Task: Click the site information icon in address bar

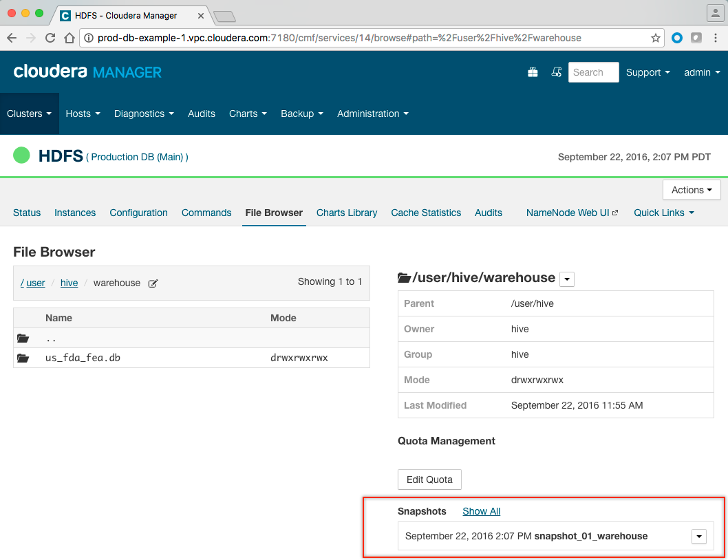Action: click(x=88, y=38)
